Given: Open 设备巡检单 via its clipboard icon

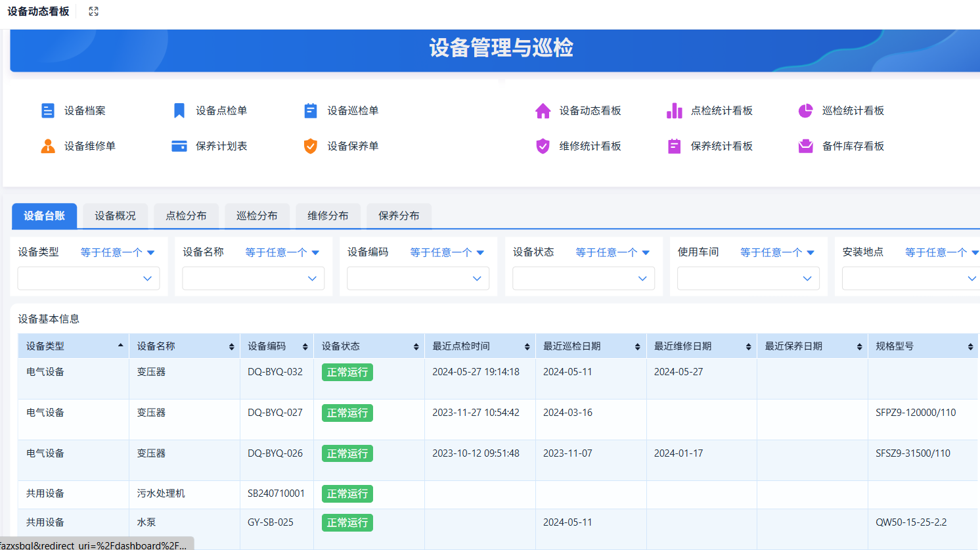Looking at the screenshot, I should (310, 110).
